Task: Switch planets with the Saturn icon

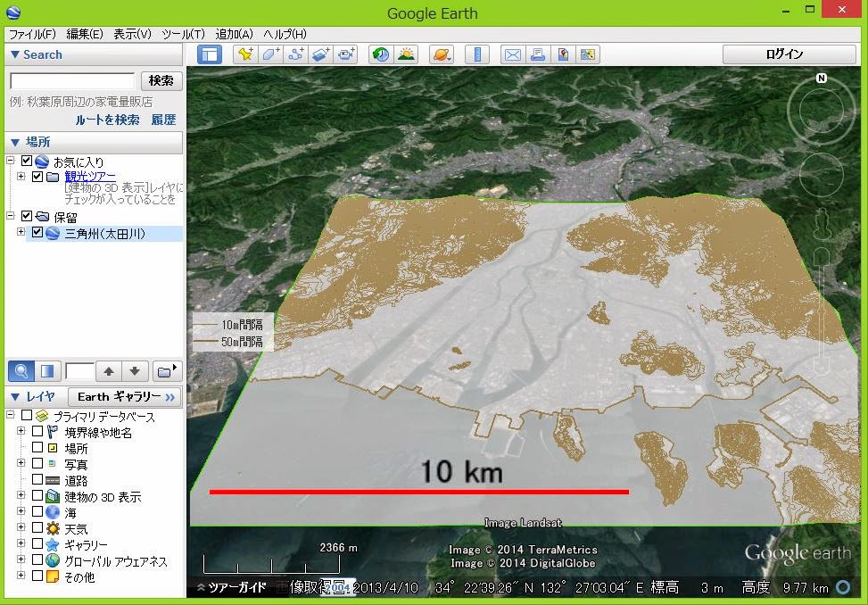Action: [442, 54]
